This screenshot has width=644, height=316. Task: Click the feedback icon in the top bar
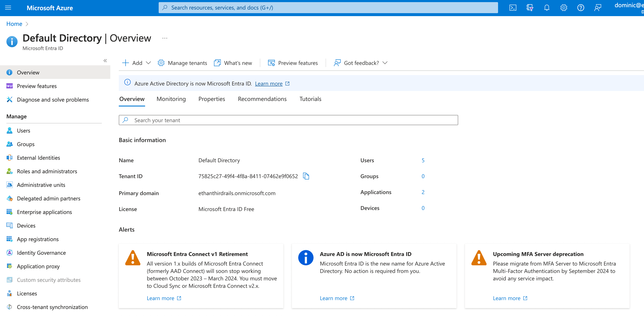[598, 8]
